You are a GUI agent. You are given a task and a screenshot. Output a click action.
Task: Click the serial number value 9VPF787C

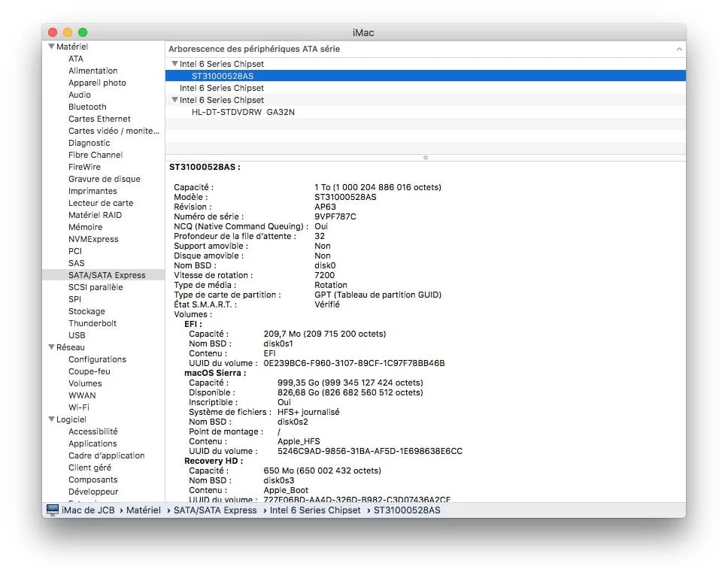click(335, 216)
